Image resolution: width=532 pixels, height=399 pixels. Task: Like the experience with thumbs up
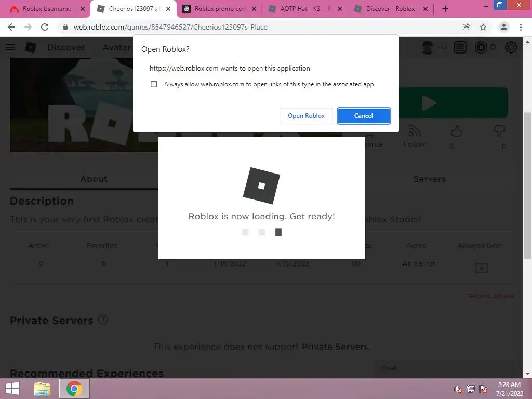[x=456, y=131]
